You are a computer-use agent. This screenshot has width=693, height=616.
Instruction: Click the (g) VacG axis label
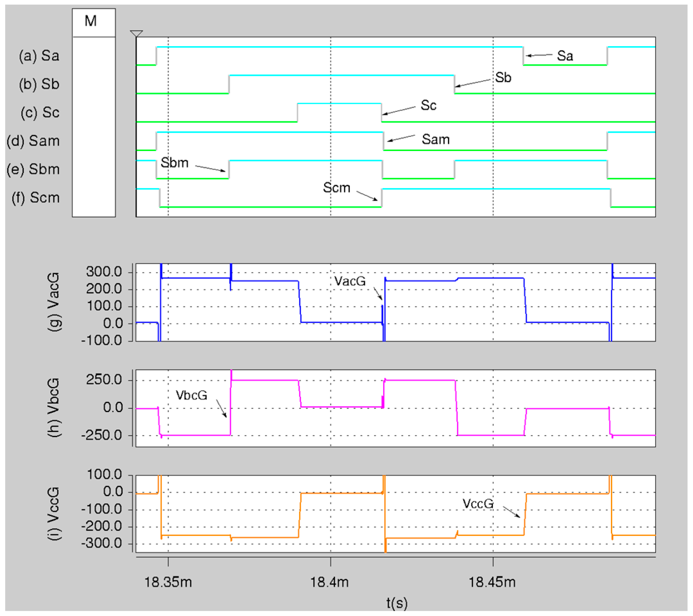54,302
